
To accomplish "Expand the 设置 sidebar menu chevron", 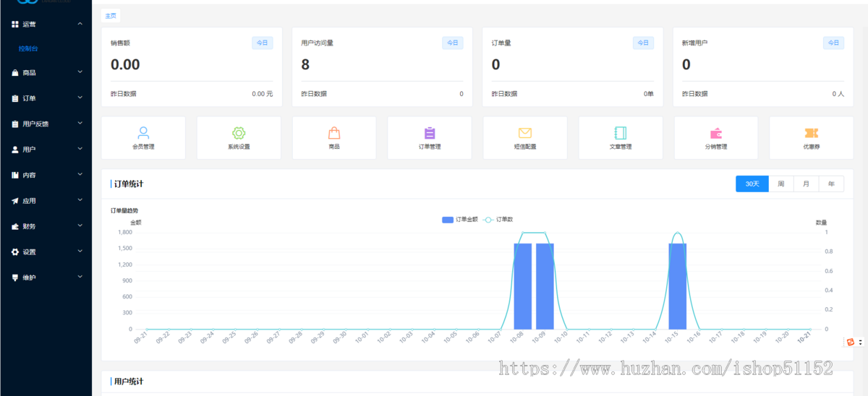I will 80,251.
